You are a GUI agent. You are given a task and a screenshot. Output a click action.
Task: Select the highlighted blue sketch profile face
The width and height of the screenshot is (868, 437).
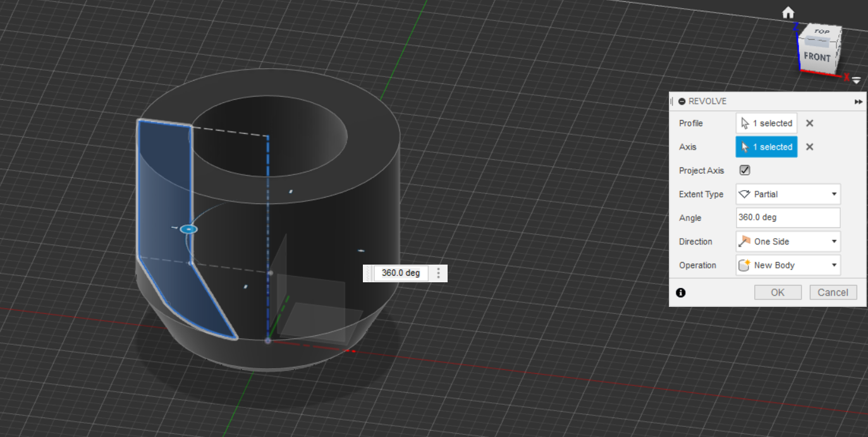(x=166, y=208)
